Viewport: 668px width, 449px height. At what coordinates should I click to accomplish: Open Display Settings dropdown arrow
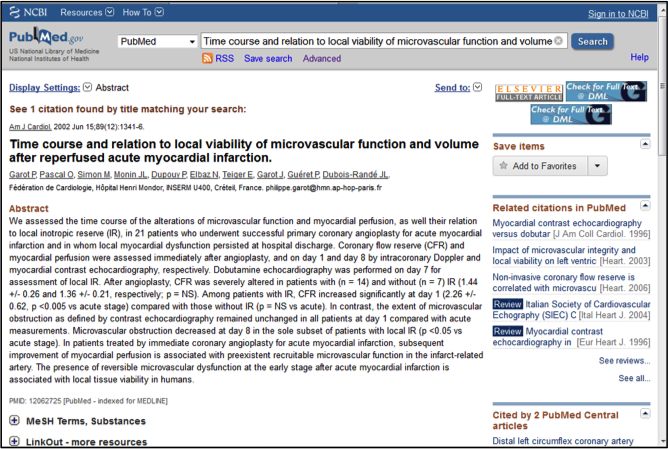coord(87,87)
